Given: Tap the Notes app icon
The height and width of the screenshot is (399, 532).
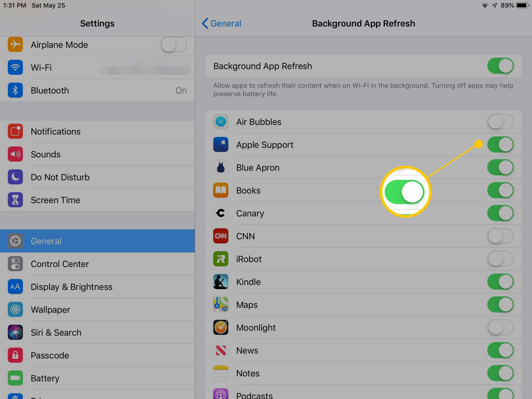Looking at the screenshot, I should pyautogui.click(x=221, y=373).
